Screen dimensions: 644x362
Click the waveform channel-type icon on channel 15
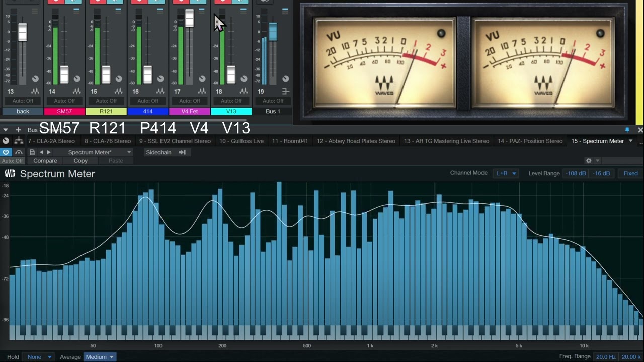(x=119, y=92)
